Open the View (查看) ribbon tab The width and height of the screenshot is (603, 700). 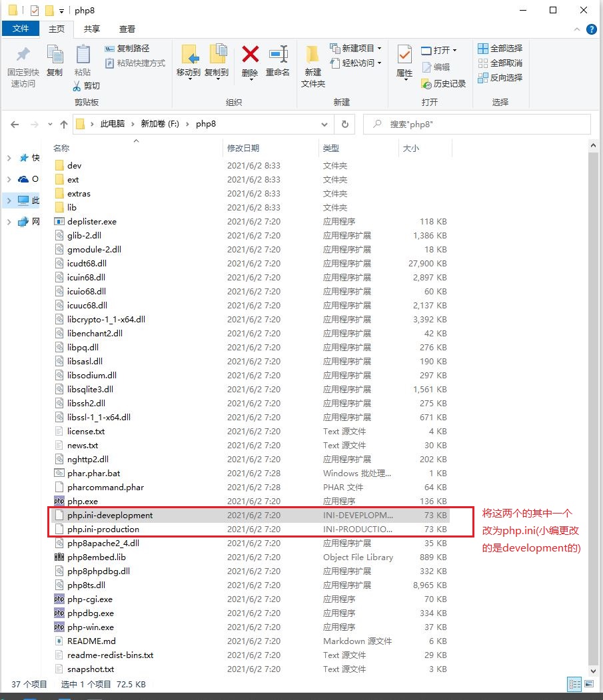pos(127,29)
